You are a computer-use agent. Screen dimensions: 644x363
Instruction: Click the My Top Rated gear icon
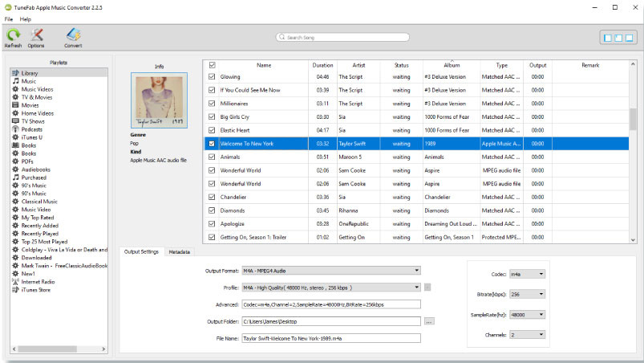coord(15,218)
